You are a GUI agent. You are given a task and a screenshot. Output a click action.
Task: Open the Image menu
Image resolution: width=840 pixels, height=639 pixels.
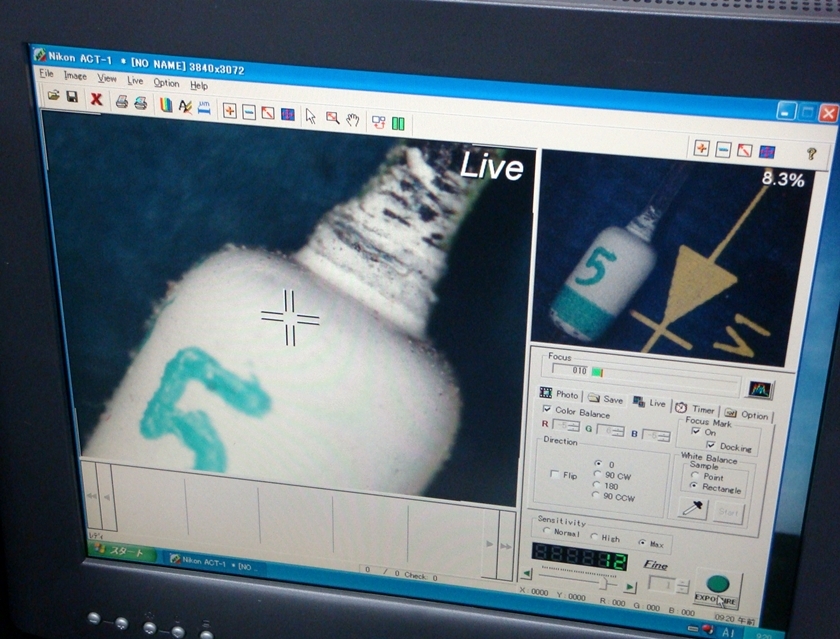[x=75, y=76]
